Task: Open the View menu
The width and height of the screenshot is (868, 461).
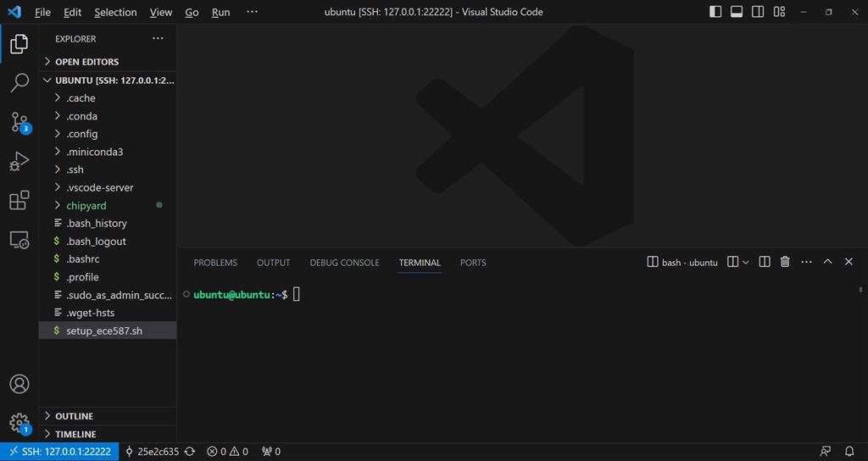Action: tap(160, 12)
